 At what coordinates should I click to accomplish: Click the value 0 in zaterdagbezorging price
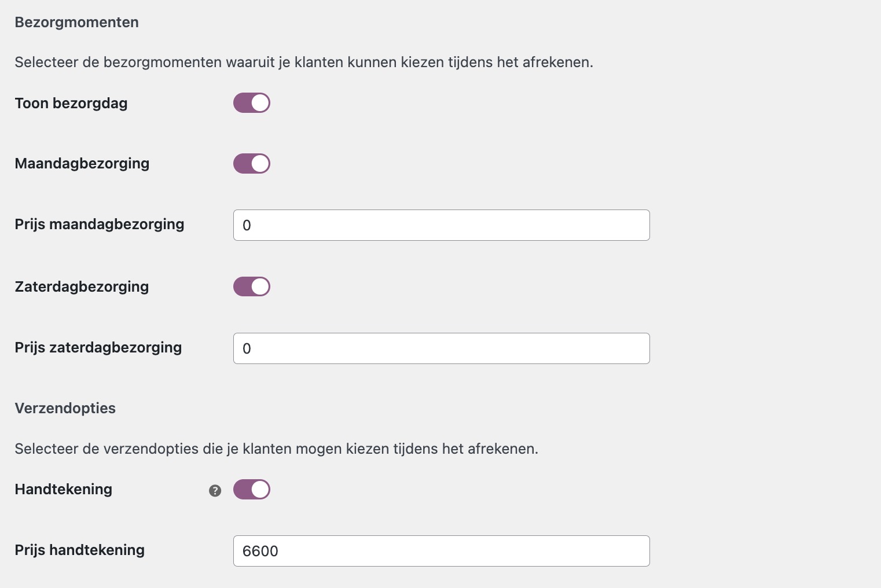247,348
